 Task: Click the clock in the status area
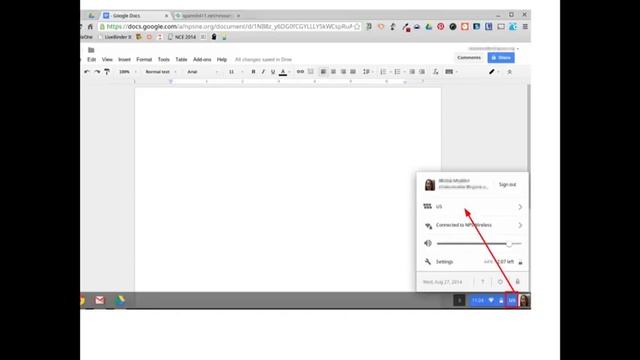(478, 301)
